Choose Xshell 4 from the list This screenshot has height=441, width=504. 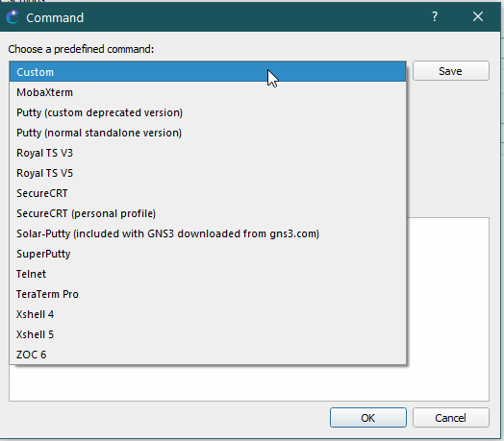tap(208, 314)
